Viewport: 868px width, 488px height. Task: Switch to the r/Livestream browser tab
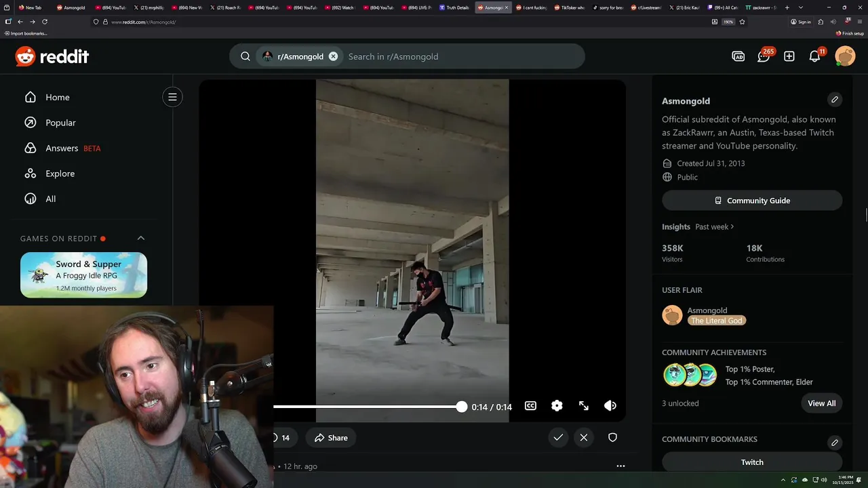(x=646, y=7)
